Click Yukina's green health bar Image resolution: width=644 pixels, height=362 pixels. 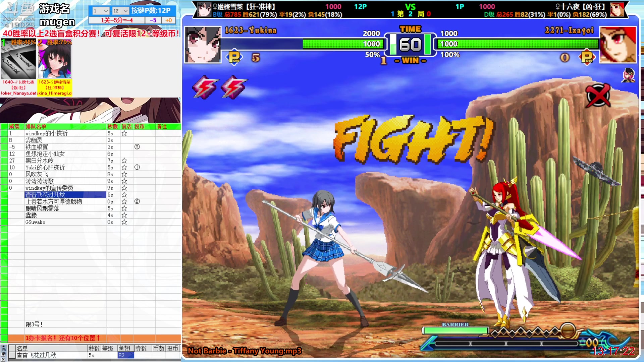(342, 44)
